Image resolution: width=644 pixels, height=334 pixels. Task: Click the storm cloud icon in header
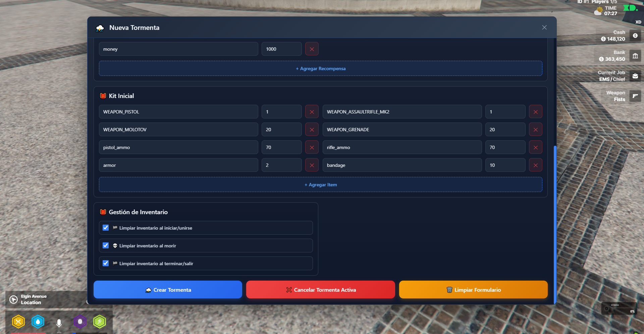click(100, 28)
